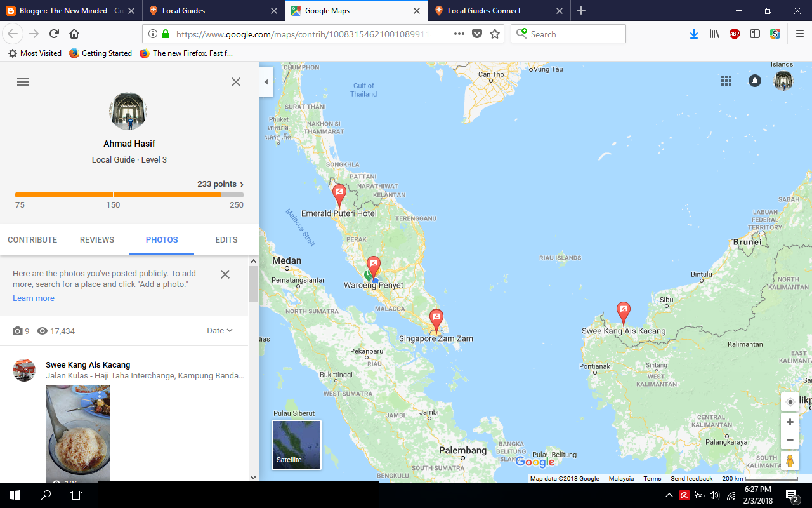Click Ahmad Hasif profile picture
Screen dimensions: 812x508
[x=128, y=112]
